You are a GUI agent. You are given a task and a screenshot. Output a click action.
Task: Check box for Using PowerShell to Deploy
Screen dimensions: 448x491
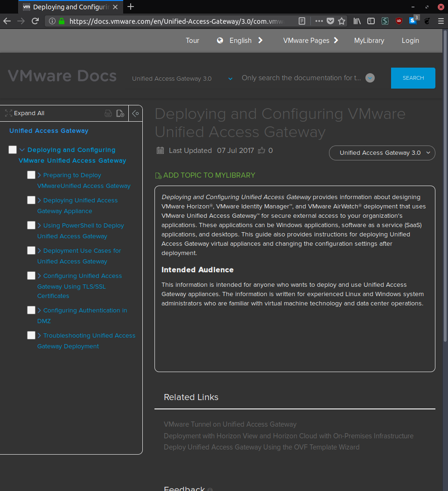(31, 225)
